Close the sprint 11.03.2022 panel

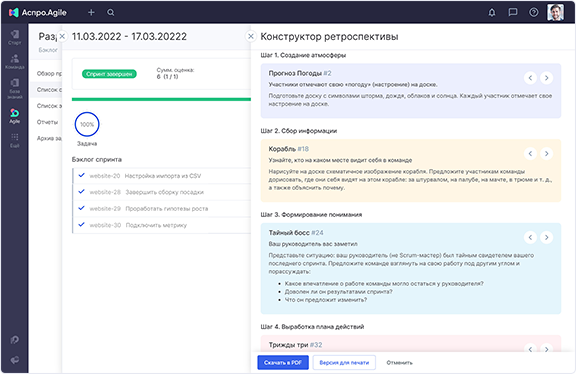point(62,36)
